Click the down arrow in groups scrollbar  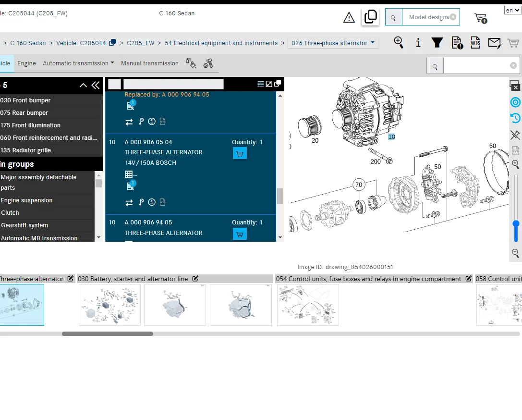click(98, 237)
